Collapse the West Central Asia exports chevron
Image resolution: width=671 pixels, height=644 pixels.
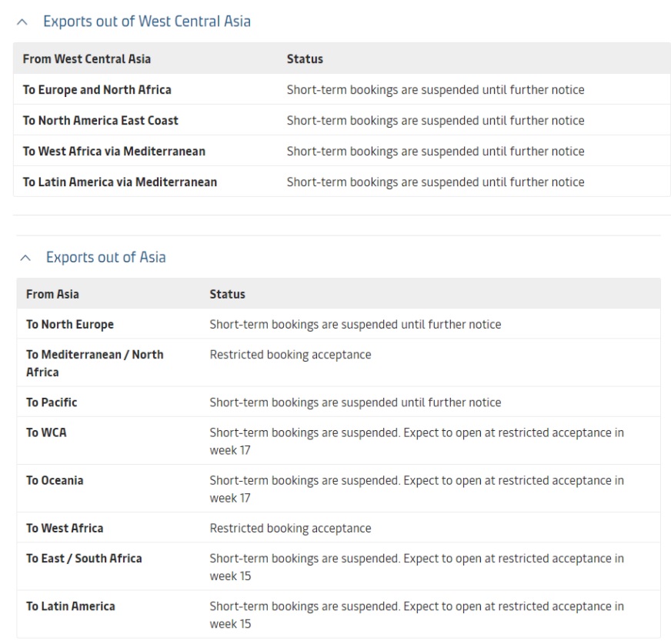pos(23,22)
